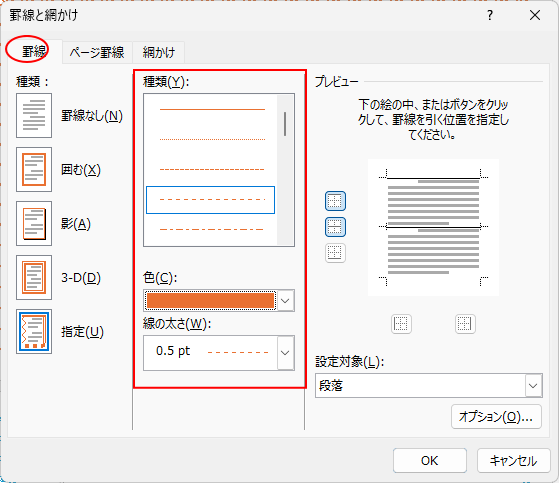Click the orange color swatch
This screenshot has height=483, width=559.
pos(210,300)
